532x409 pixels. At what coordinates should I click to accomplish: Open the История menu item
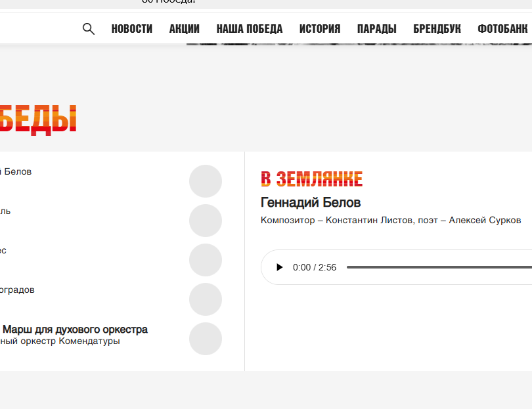(320, 29)
